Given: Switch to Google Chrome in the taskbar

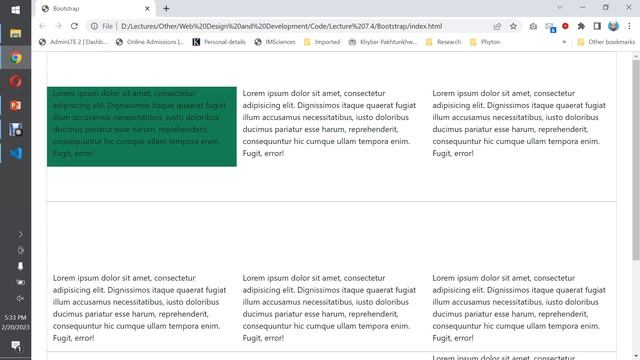Looking at the screenshot, I should point(16,58).
